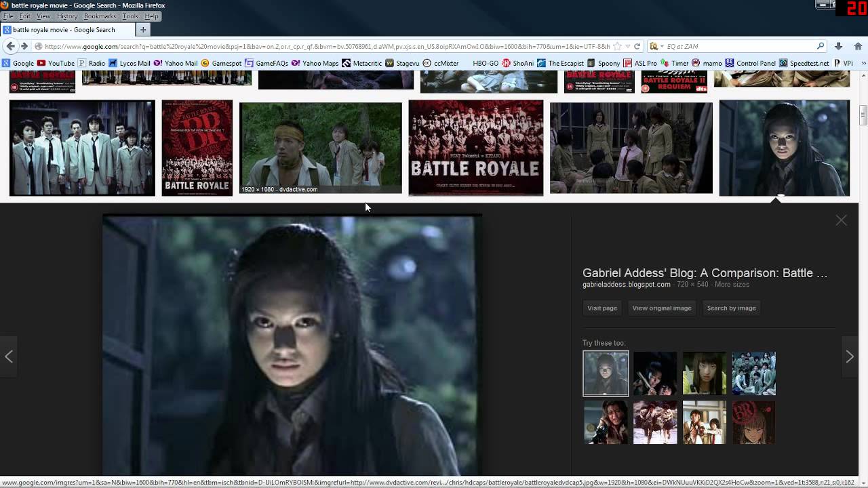Open the Bookmarks menu
The width and height of the screenshot is (868, 488).
(x=100, y=16)
